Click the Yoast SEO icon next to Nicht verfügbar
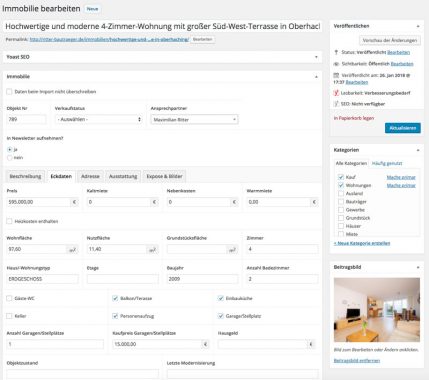429x380 pixels. pyautogui.click(x=336, y=104)
